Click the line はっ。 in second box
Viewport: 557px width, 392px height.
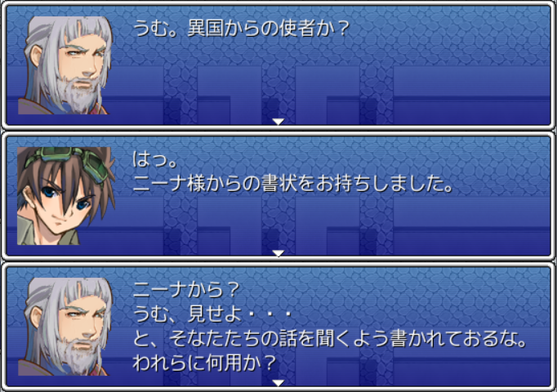pos(155,159)
